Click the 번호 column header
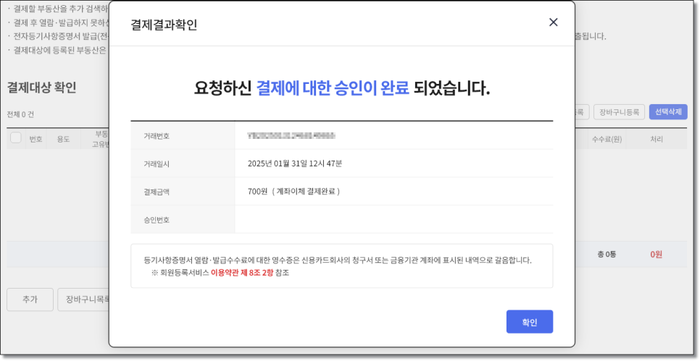Screen dimensions: 700x361 point(36,139)
